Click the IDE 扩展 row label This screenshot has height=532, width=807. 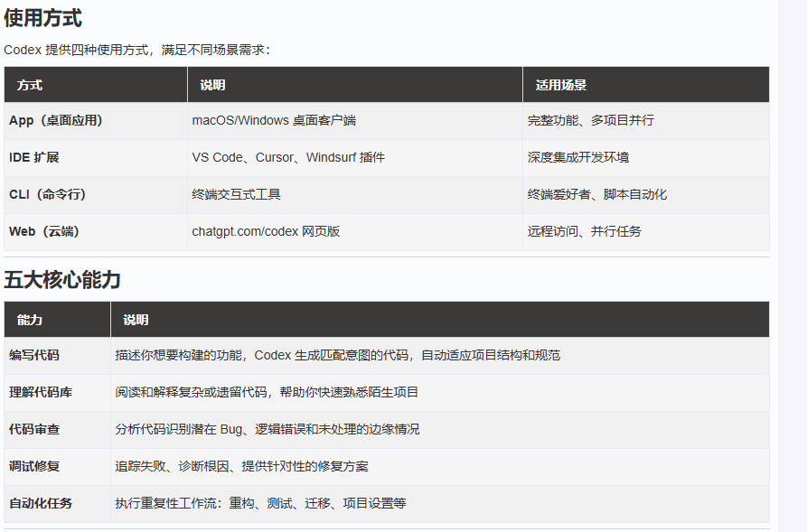click(x=34, y=157)
